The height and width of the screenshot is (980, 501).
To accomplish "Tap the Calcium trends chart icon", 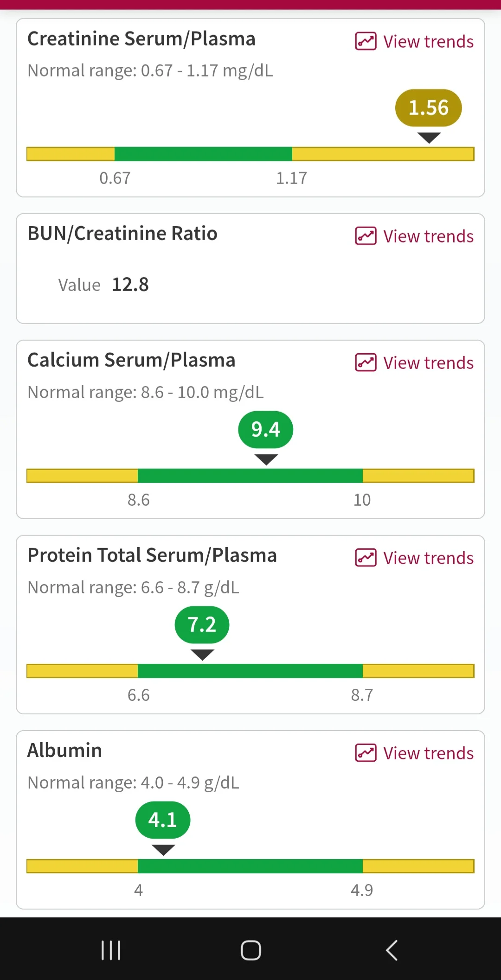I will tap(366, 363).
